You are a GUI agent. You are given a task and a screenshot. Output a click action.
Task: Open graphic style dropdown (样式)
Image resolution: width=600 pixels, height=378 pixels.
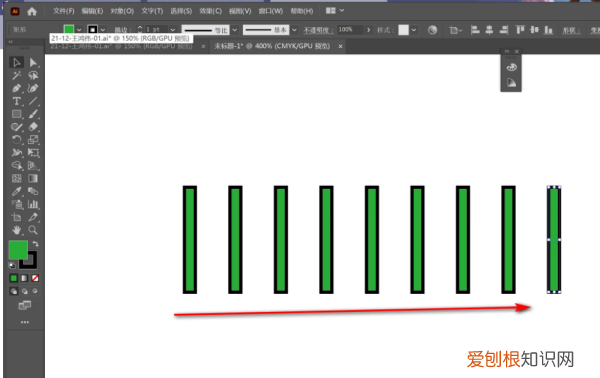point(414,30)
